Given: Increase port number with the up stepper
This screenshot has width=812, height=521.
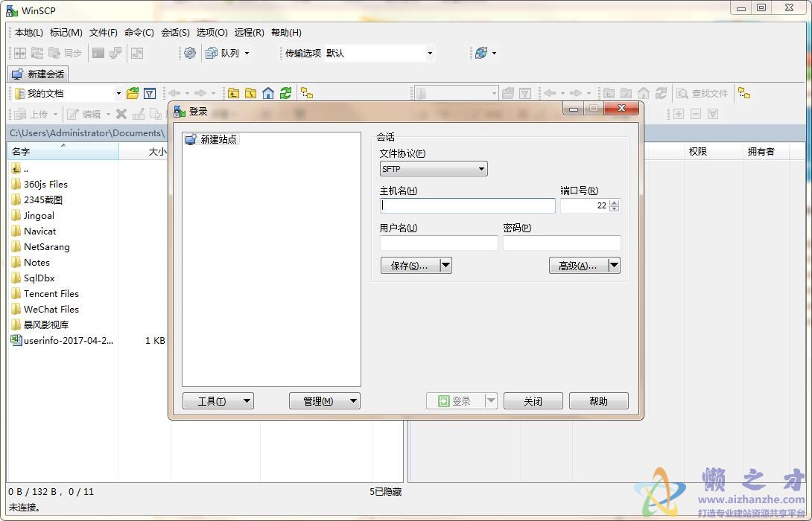Looking at the screenshot, I should [614, 202].
